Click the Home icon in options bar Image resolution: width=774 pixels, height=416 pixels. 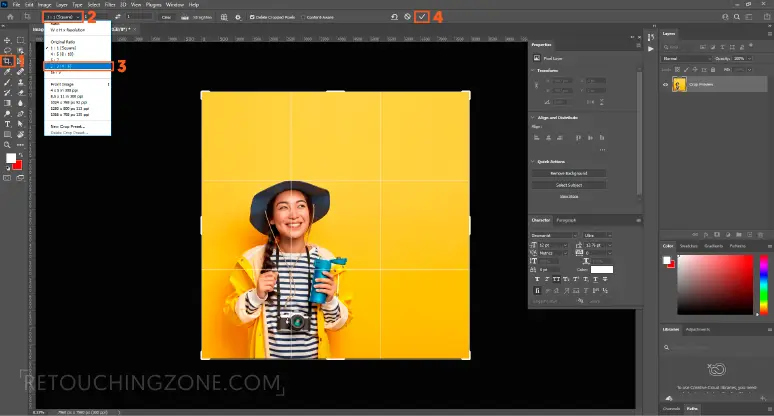point(10,17)
